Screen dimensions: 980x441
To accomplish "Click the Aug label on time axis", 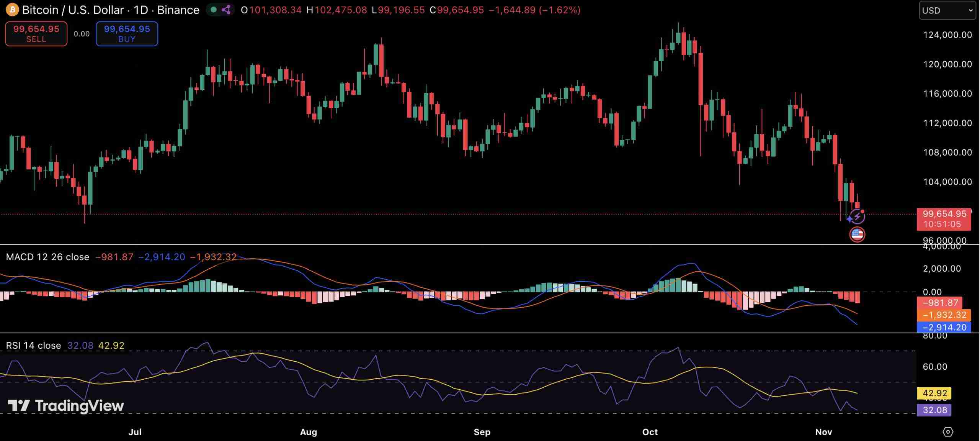I will [308, 432].
